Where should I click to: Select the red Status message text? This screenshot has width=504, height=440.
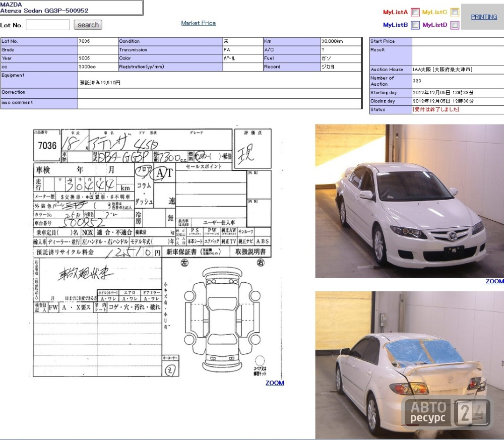coord(436,109)
